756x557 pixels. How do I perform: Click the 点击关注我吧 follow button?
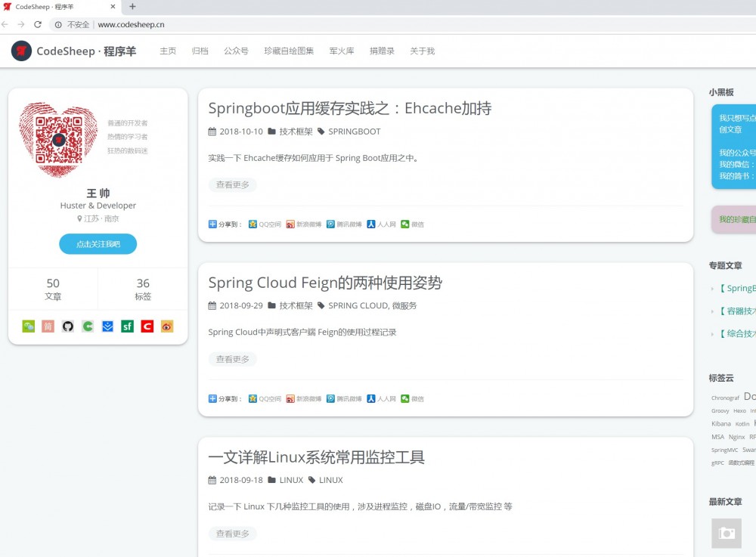[98, 243]
